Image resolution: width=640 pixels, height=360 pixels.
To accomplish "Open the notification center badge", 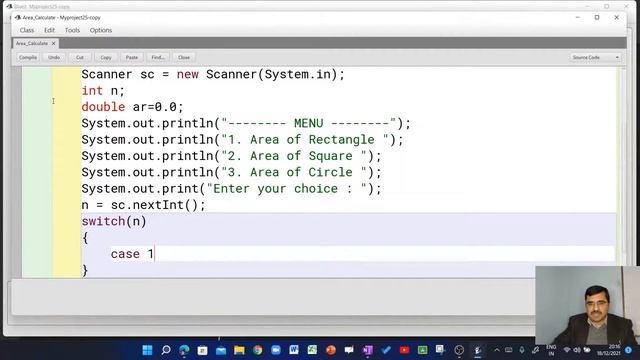I will point(629,350).
